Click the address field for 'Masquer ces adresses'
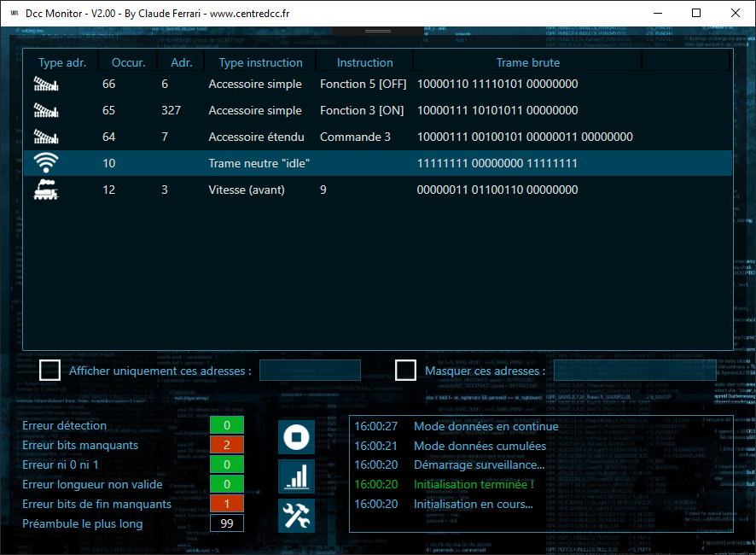 coord(635,371)
